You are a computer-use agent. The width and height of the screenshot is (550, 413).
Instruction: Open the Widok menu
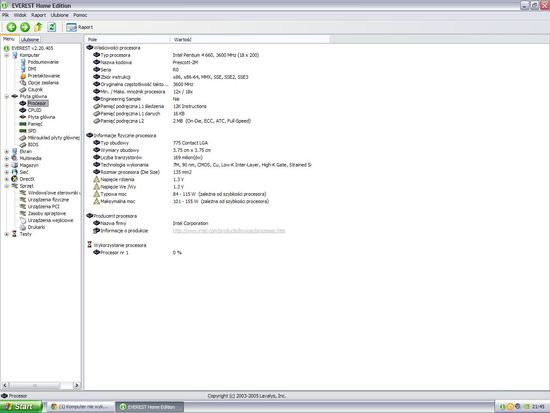point(20,15)
